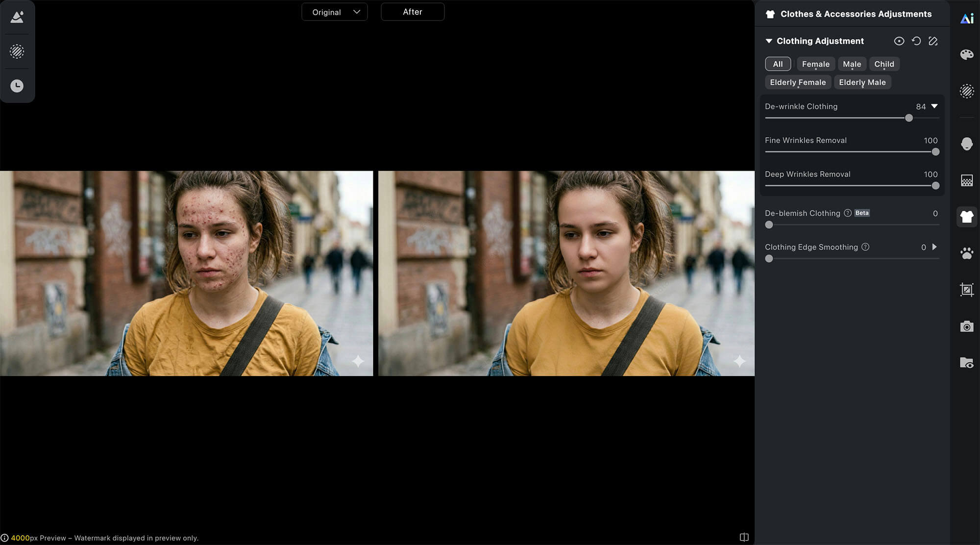
Task: Click the Child filter button
Action: tap(884, 64)
